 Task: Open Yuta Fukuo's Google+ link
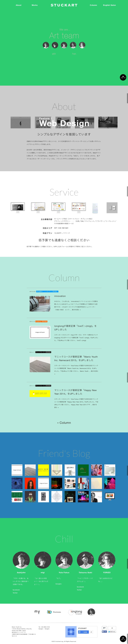[x=58, y=584]
